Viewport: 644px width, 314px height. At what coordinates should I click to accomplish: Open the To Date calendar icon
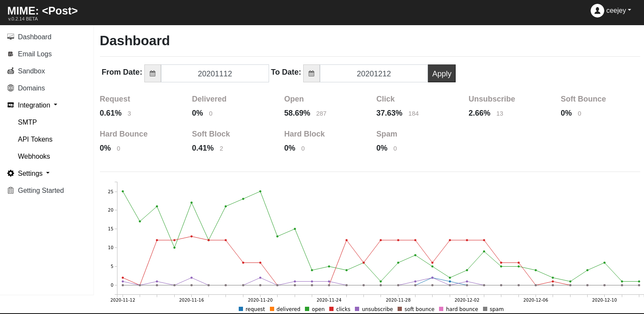pos(311,73)
